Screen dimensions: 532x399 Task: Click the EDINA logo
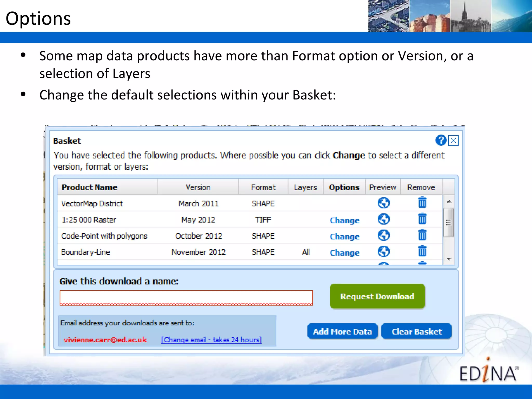[x=489, y=370]
